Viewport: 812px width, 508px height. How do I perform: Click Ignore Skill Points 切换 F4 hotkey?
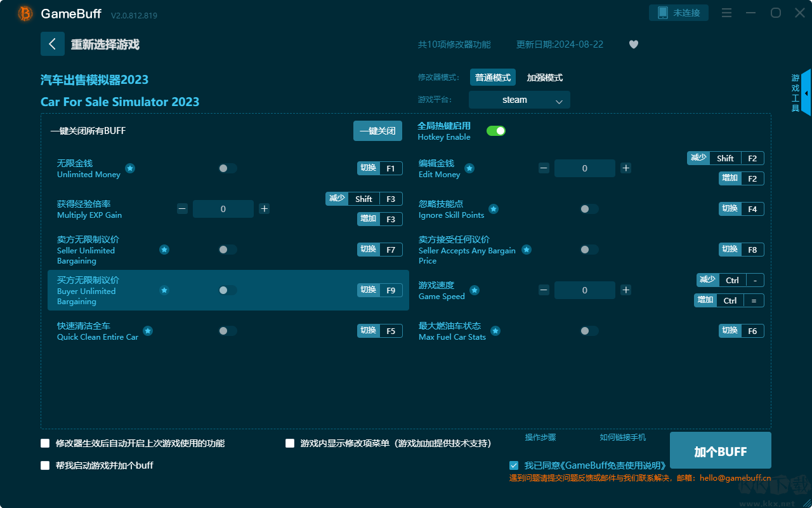pos(742,209)
